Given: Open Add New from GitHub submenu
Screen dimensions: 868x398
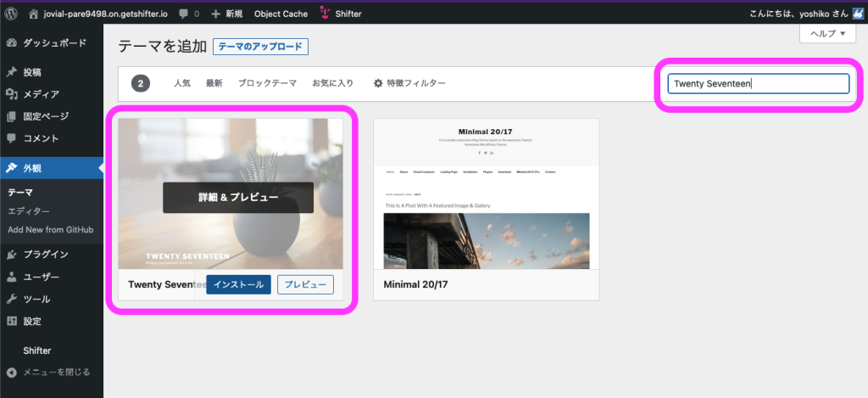Looking at the screenshot, I should pyautogui.click(x=51, y=229).
